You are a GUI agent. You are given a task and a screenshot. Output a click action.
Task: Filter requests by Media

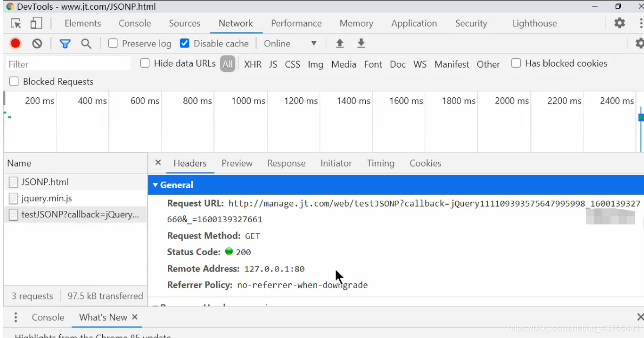[x=344, y=64]
